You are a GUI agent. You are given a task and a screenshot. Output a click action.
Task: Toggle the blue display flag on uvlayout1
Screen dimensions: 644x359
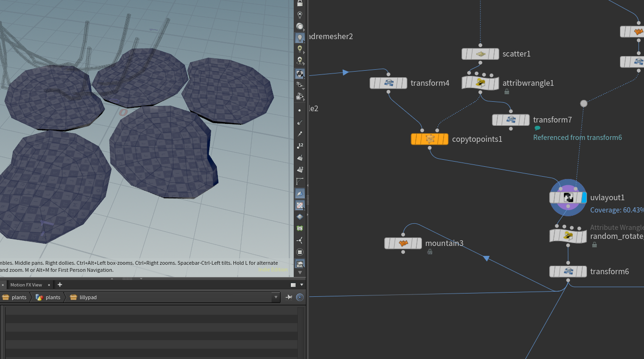[x=584, y=197]
